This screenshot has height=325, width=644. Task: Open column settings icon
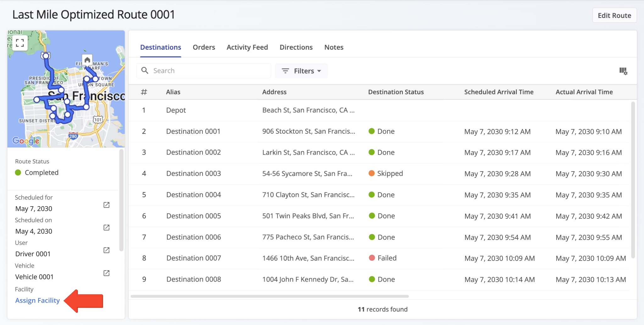[623, 71]
